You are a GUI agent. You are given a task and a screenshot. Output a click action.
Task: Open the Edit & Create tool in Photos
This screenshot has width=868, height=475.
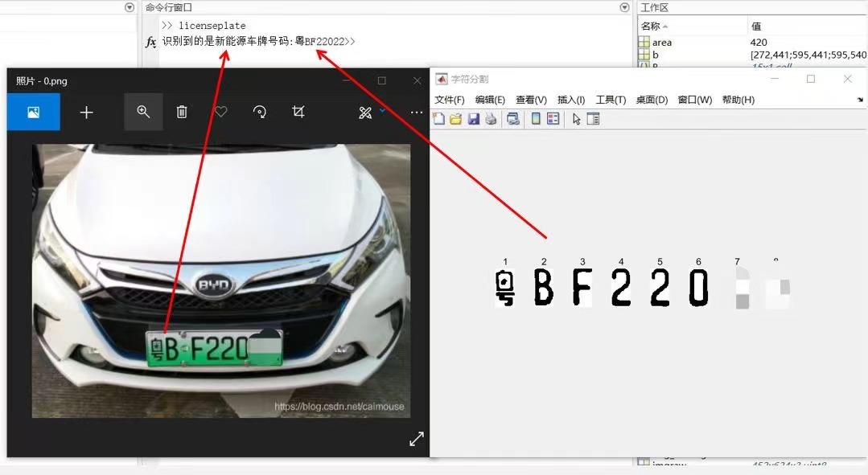[365, 113]
